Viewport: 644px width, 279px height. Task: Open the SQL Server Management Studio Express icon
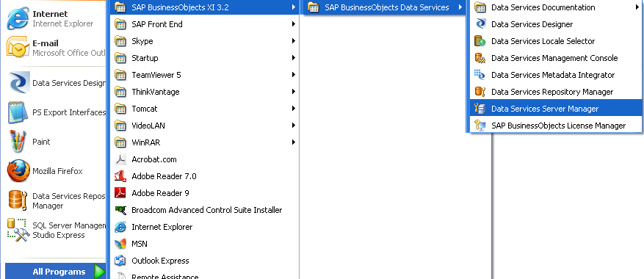pyautogui.click(x=18, y=230)
